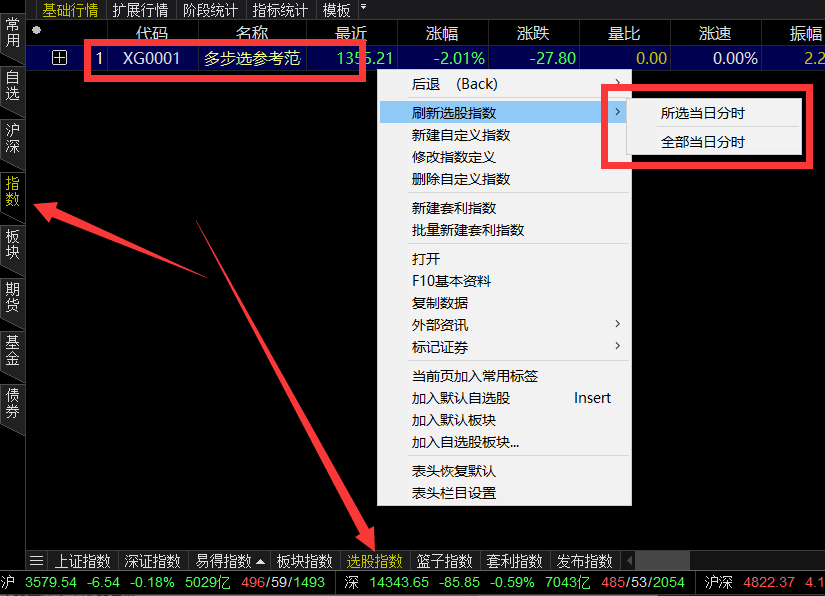825x596 pixels.
Task: Open 板块指数 bottom tab
Action: pos(305,561)
